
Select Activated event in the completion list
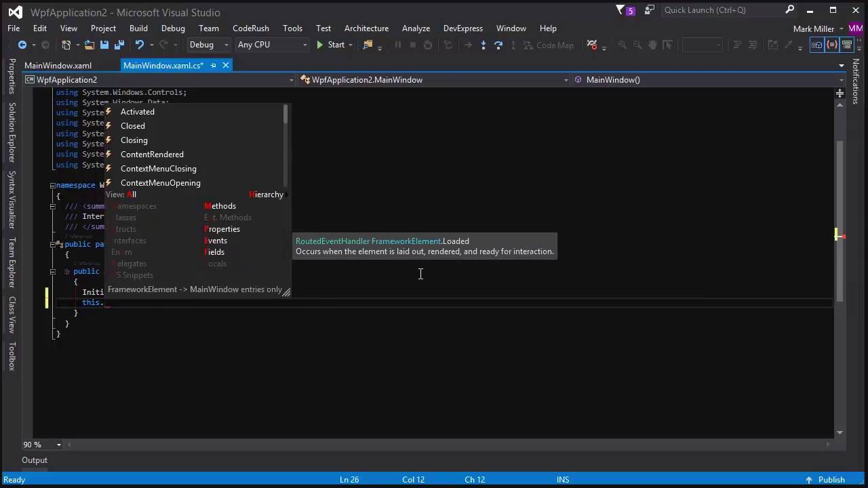[193, 112]
